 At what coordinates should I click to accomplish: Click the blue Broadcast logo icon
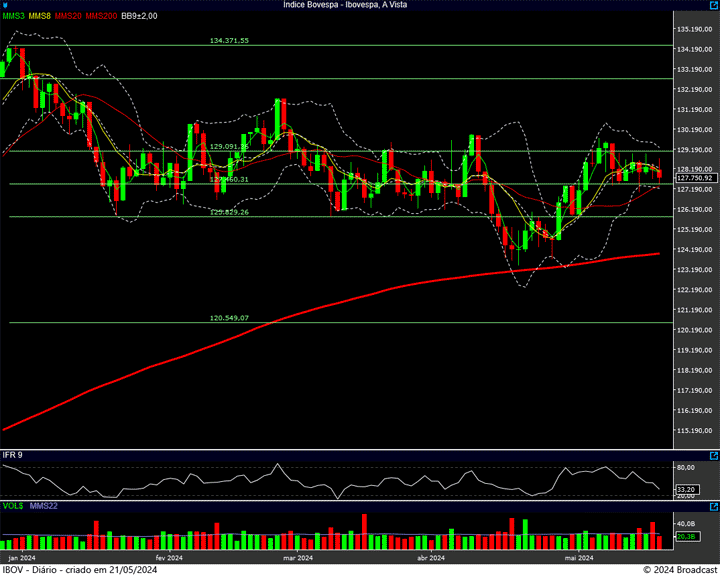coord(6,6)
